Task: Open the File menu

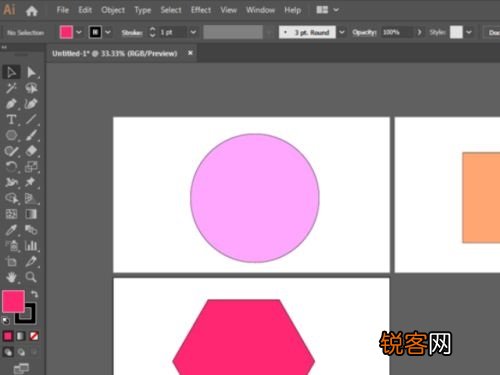Action: click(x=62, y=10)
